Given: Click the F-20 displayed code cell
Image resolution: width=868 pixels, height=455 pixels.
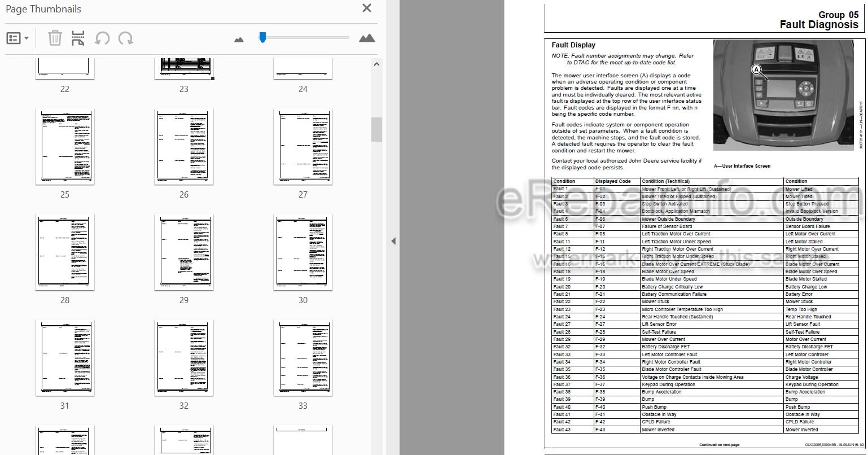Looking at the screenshot, I should tap(617, 287).
